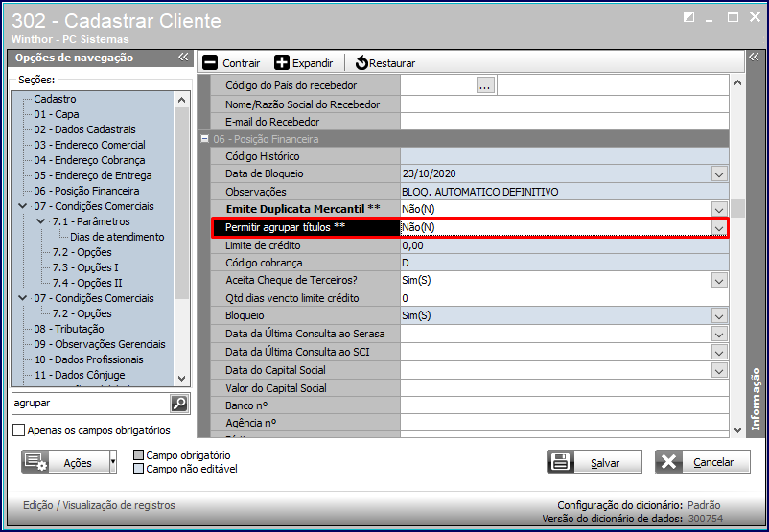Click Restaurar toolbar button label
The height and width of the screenshot is (532, 769).
point(392,63)
